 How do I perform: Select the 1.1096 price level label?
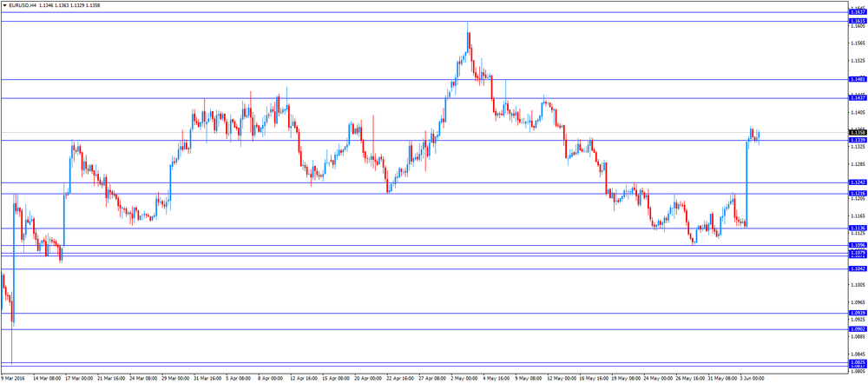click(858, 245)
